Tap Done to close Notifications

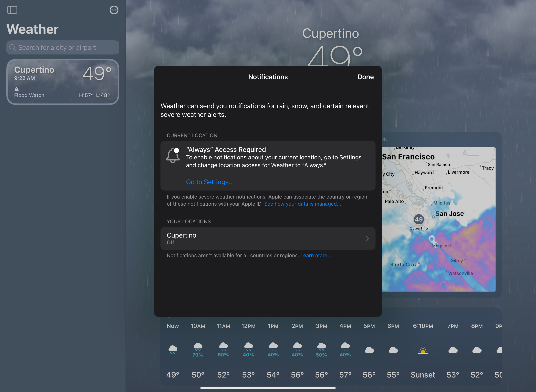[x=366, y=77]
